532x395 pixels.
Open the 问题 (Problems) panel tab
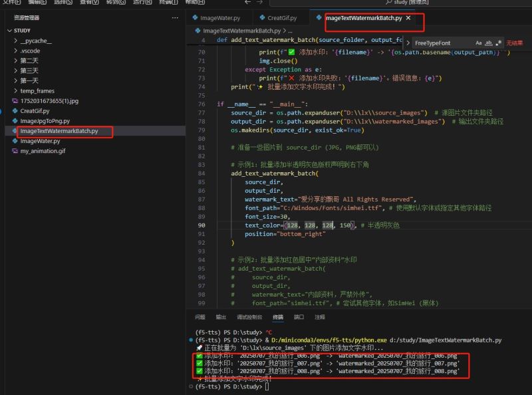(200, 317)
